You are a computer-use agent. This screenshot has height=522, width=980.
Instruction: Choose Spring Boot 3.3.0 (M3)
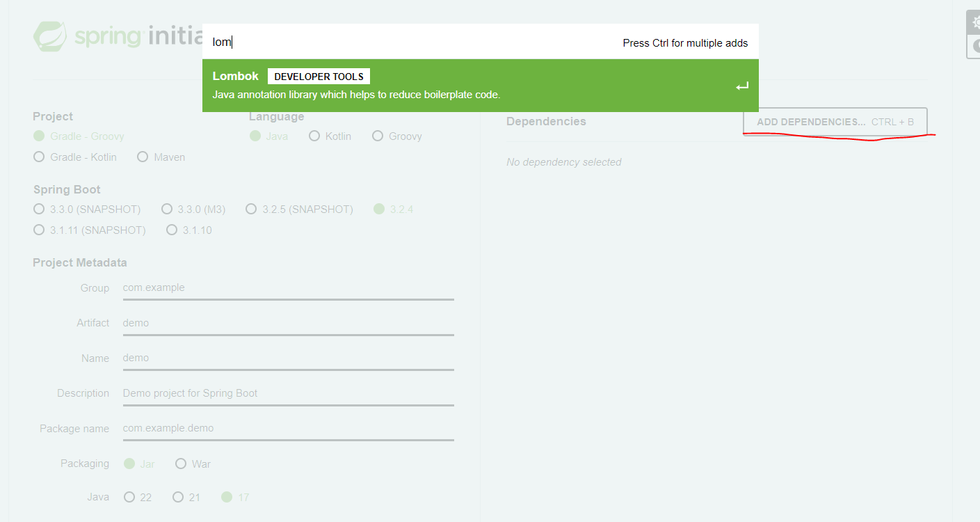193,209
